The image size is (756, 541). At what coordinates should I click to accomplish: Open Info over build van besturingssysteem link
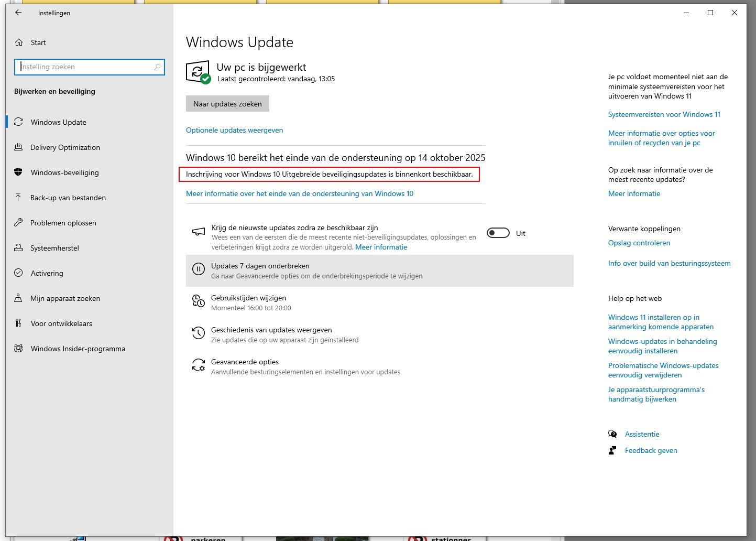click(x=669, y=263)
